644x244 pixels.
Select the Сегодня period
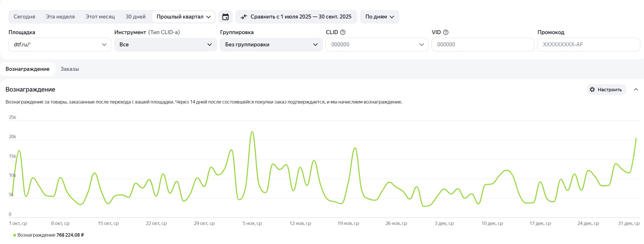(x=24, y=17)
